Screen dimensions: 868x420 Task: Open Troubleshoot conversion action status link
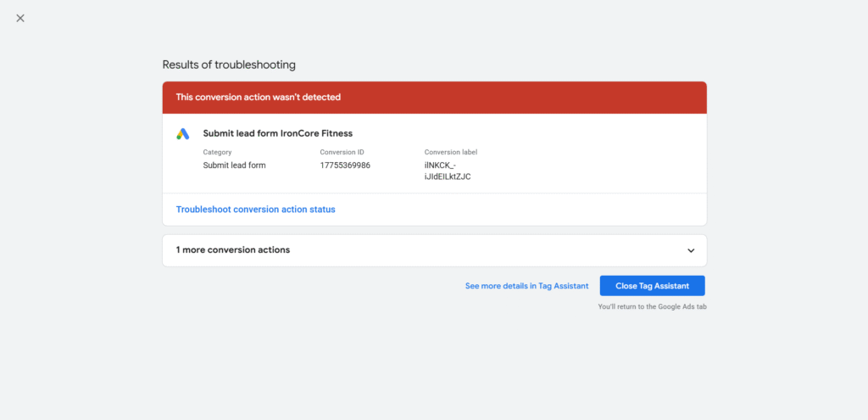(x=256, y=210)
